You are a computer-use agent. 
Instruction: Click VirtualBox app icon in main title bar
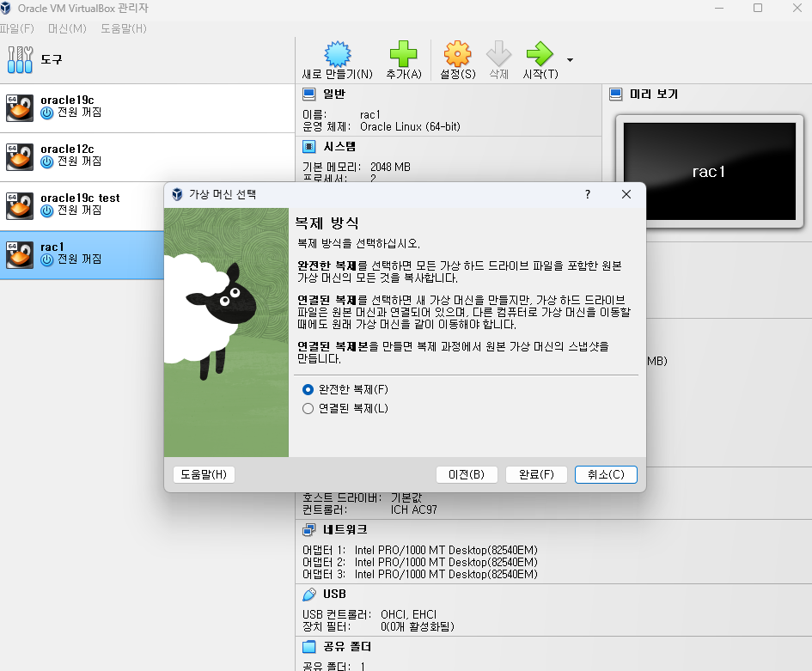tap(5, 8)
